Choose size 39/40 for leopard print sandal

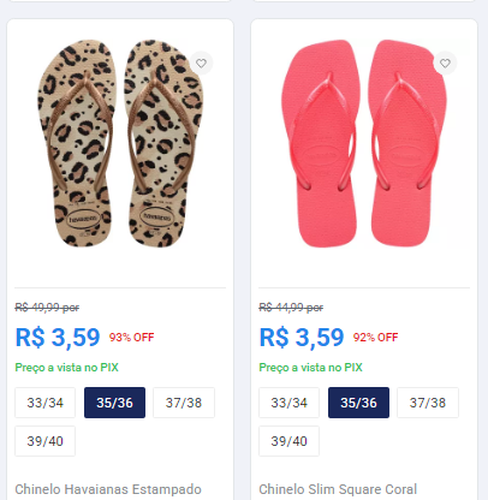point(45,441)
